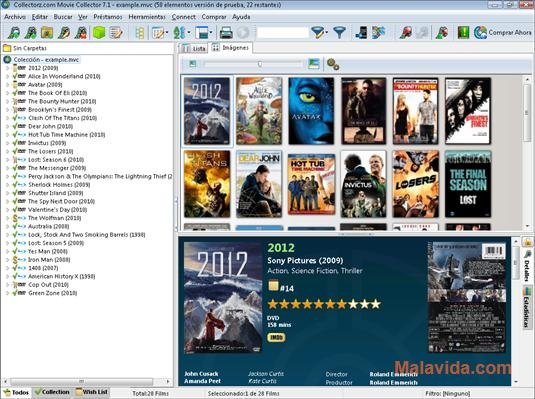535x399 pixels.
Task: Click the sync icon next to mobile export
Action: tap(378, 33)
